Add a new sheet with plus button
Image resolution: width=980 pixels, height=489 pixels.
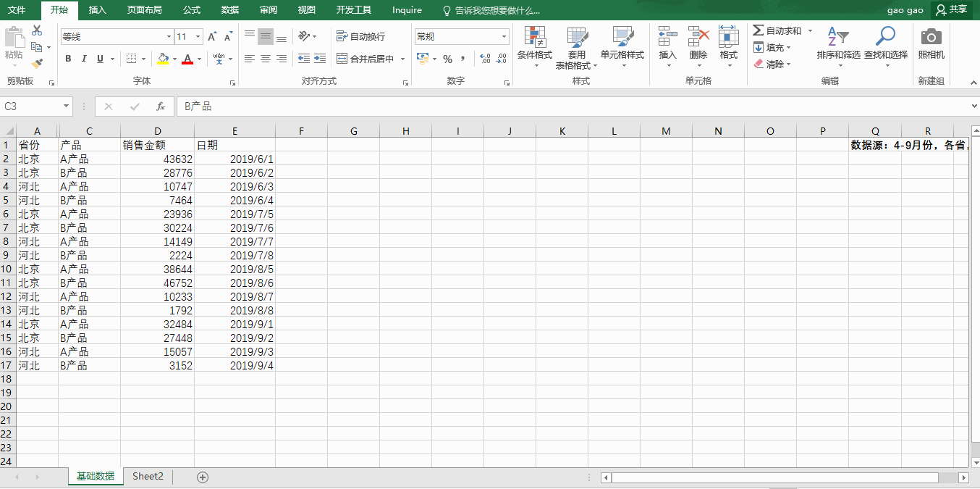click(x=203, y=477)
